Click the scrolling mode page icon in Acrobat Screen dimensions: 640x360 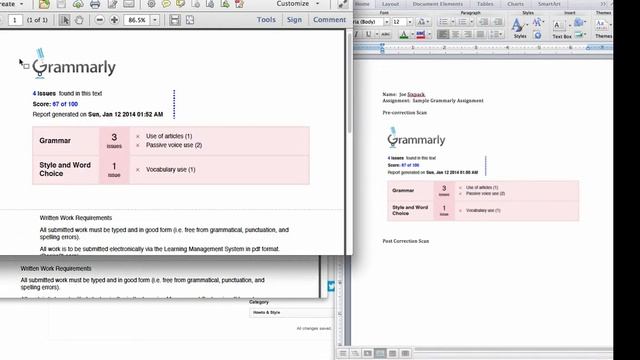click(x=175, y=20)
